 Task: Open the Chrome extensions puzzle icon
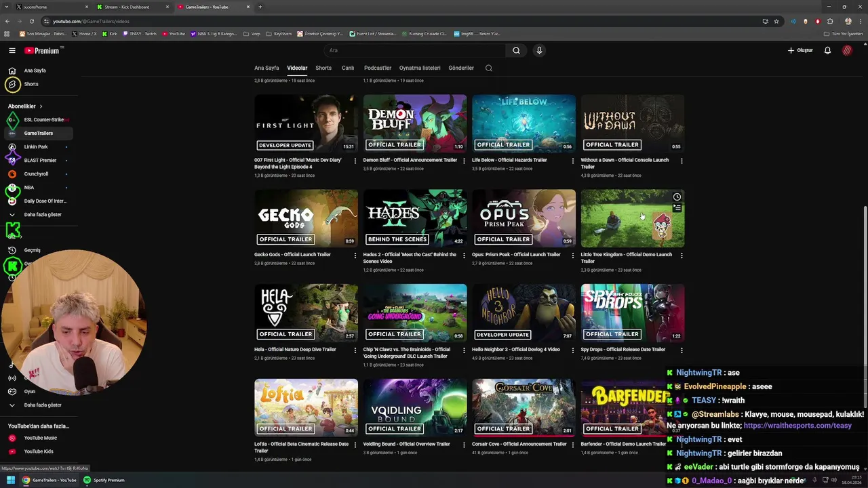pyautogui.click(x=830, y=21)
